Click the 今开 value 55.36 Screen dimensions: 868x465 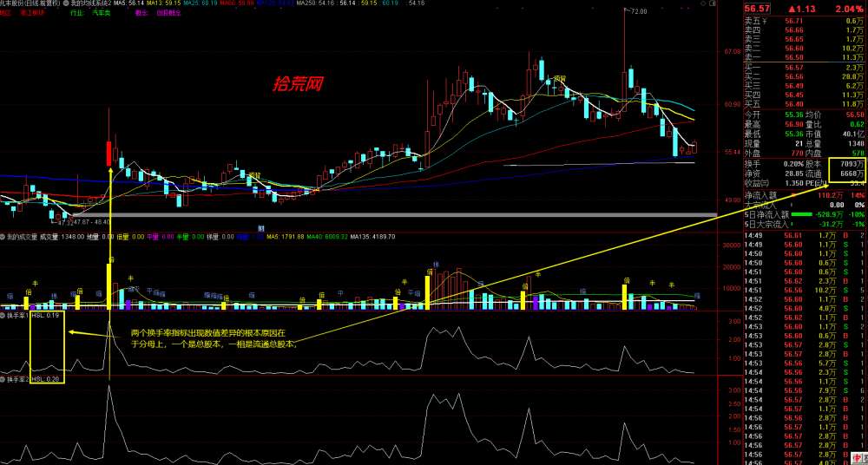(x=794, y=114)
